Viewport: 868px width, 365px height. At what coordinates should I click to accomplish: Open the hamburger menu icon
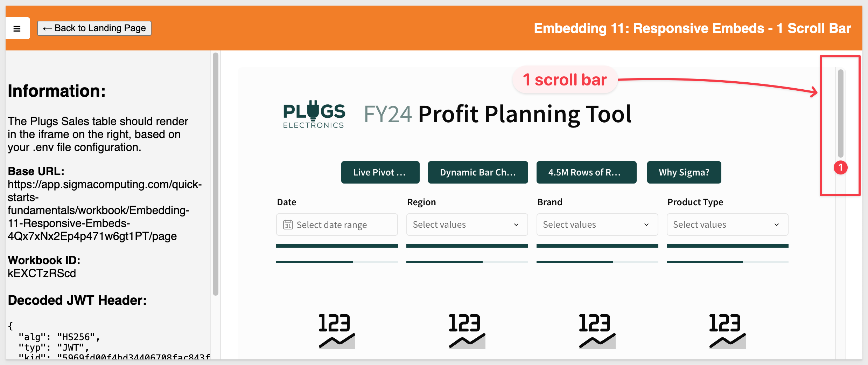coord(17,28)
